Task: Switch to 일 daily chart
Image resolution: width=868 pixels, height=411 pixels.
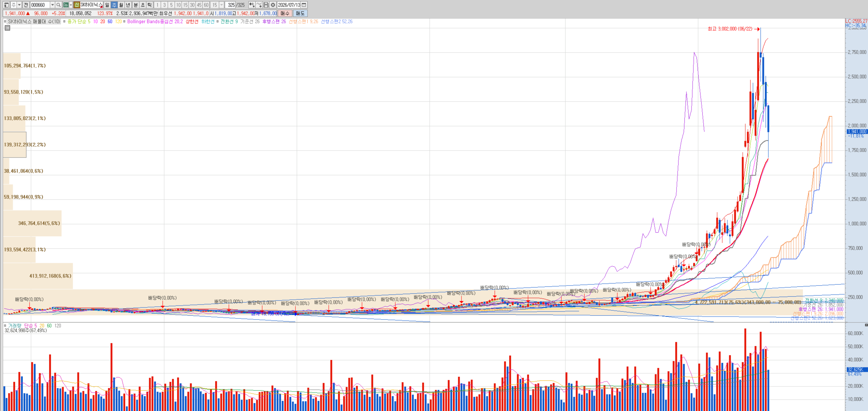Action: [107, 5]
